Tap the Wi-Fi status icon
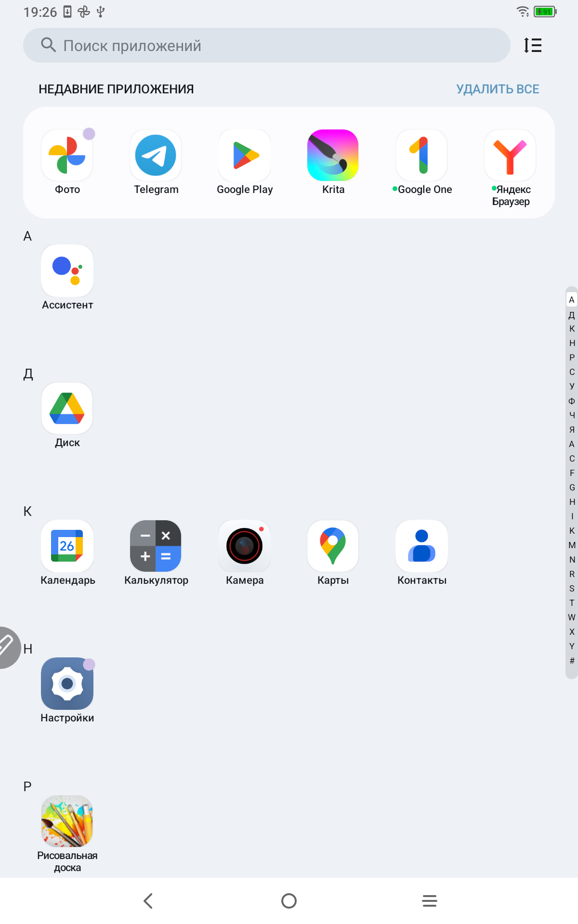This screenshot has width=578, height=924. (523, 12)
